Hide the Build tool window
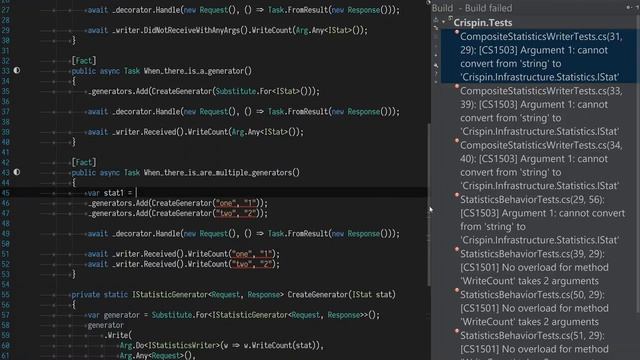Screen dimensions: 640x360 637,7
